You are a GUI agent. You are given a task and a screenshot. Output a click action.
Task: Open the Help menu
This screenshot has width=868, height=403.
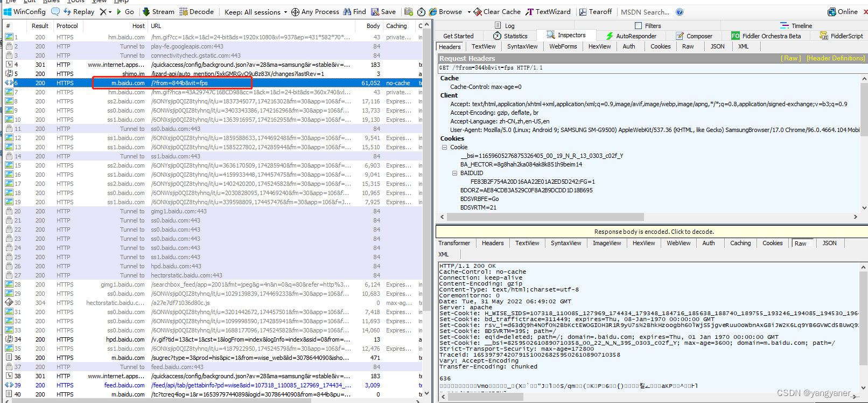click(122, 2)
